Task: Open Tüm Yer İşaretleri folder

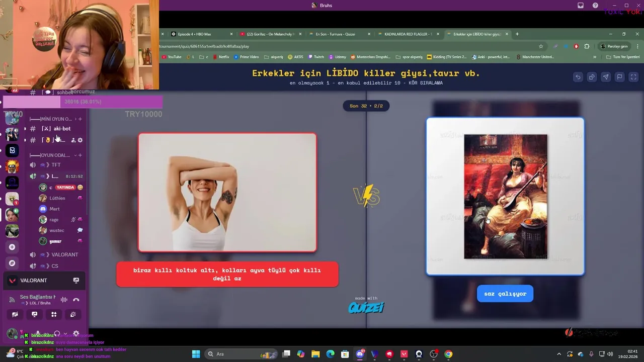Action: point(622,57)
